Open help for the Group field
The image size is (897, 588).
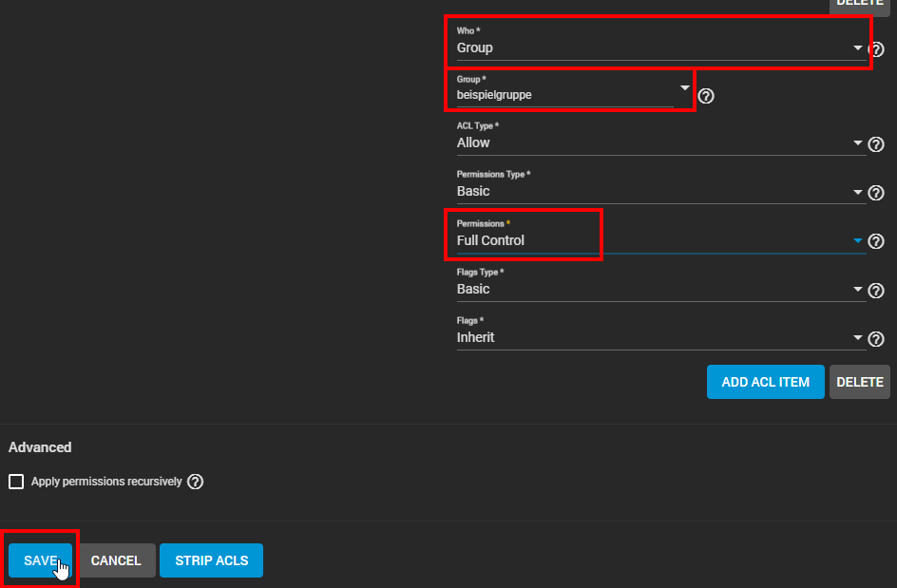coord(706,95)
